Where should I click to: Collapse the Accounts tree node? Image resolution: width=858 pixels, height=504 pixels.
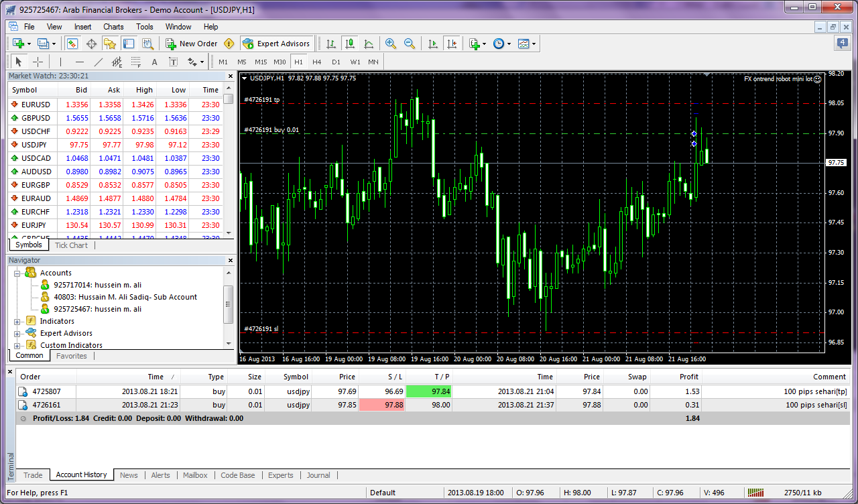tap(17, 273)
